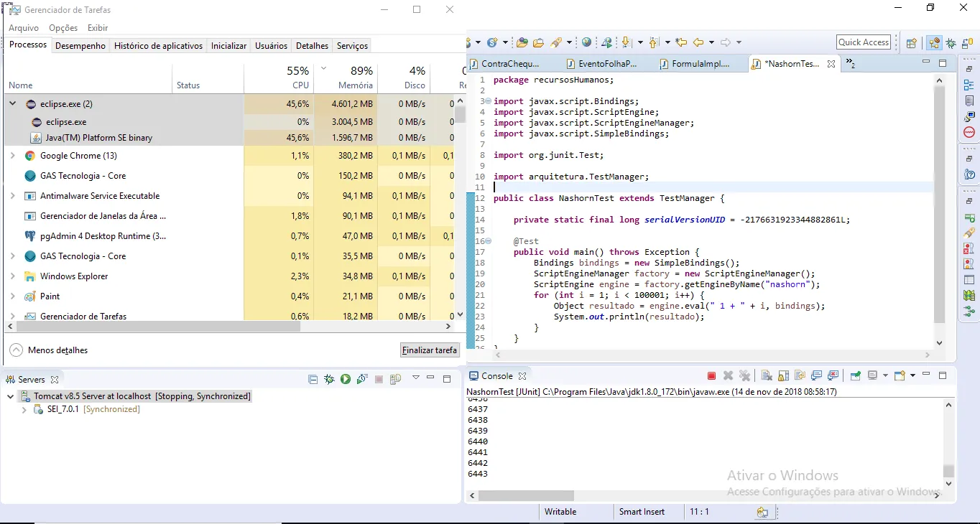Open Display Selected Console dropdown arrow
980x524 pixels.
[885, 375]
